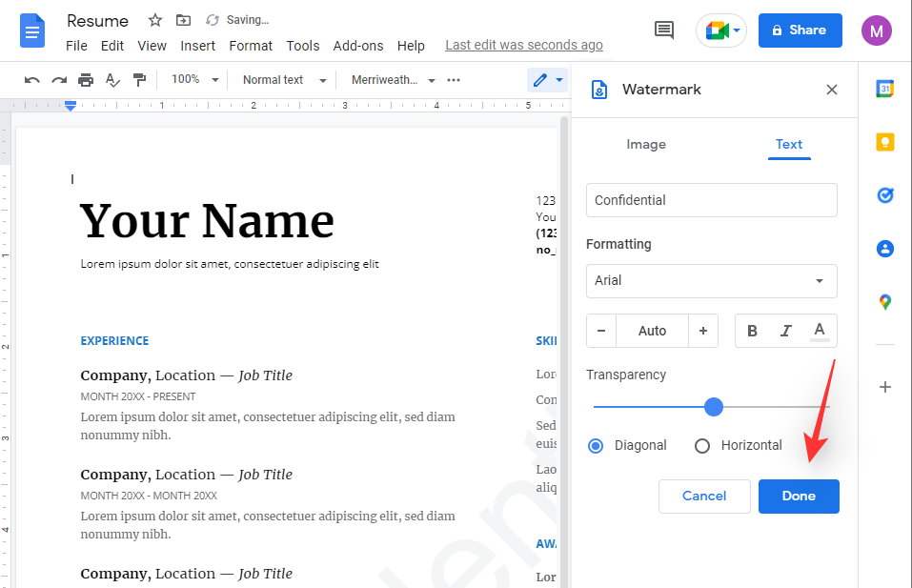Open the Tools menu
This screenshot has width=912, height=588.
(x=302, y=46)
